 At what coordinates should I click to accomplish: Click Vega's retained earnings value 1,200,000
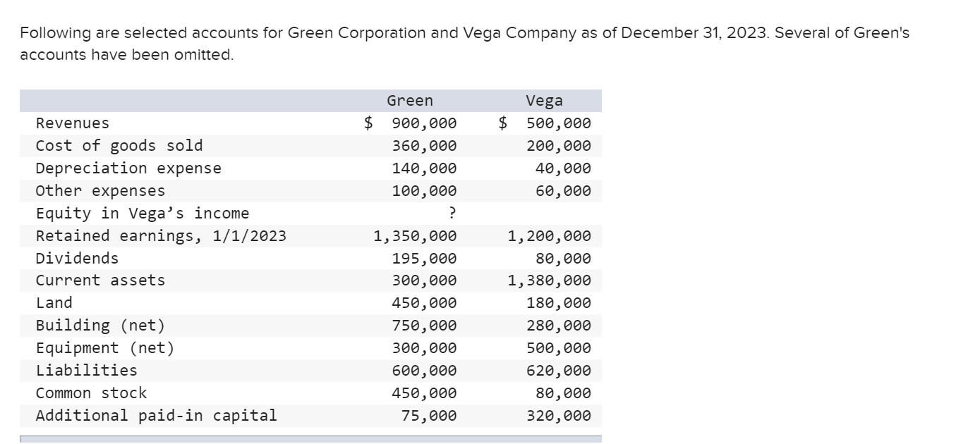[x=550, y=236]
